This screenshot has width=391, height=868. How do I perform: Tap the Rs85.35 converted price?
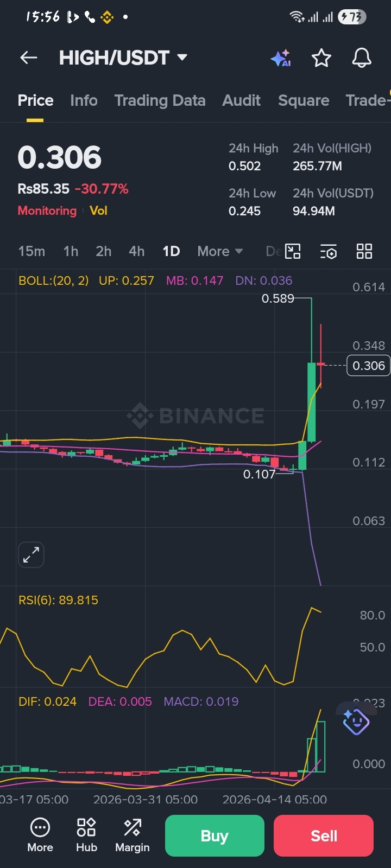tap(43, 189)
